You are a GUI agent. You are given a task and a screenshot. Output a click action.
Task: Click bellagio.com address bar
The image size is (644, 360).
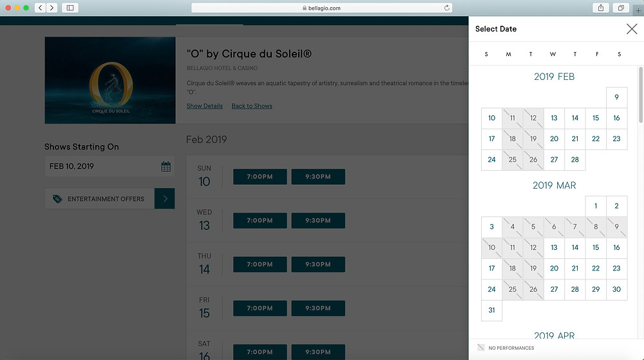click(321, 8)
